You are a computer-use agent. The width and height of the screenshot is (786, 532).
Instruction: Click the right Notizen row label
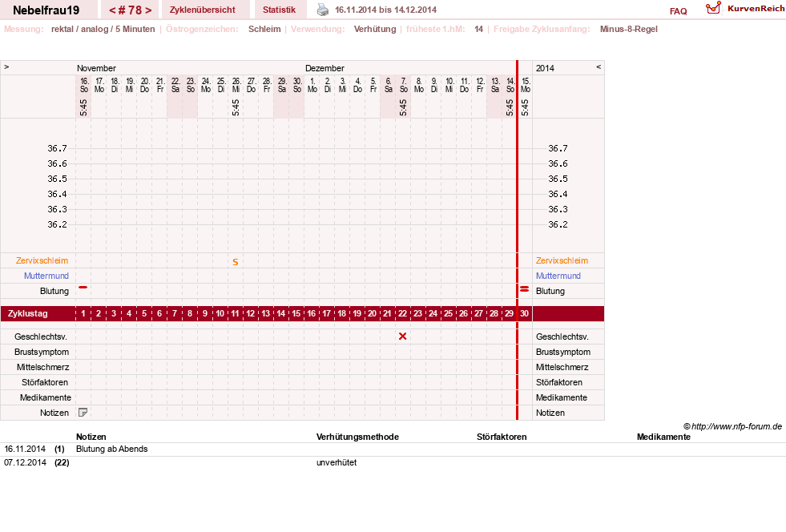tap(550, 413)
